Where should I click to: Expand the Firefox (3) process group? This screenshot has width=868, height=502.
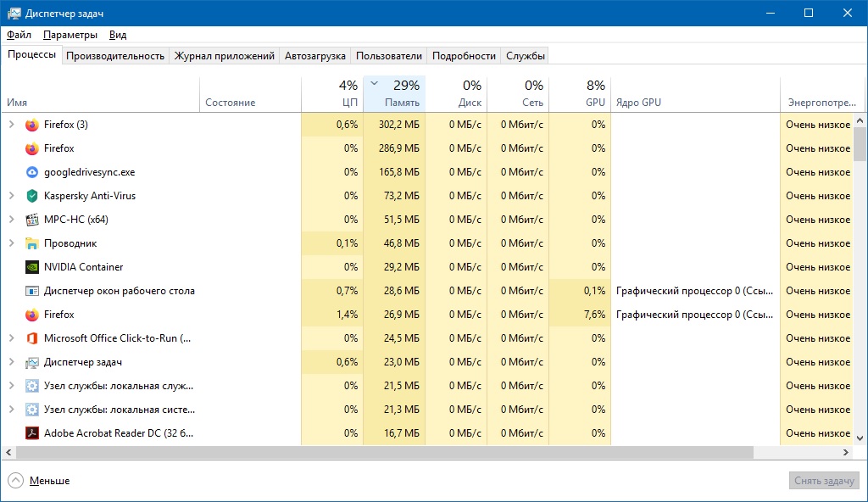click(11, 125)
